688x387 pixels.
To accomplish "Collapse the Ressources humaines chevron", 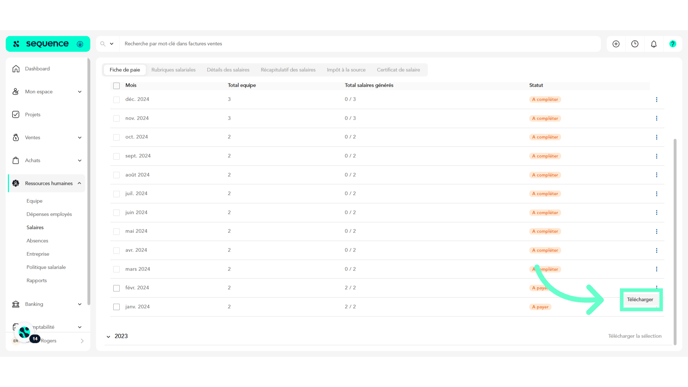I will coord(79,183).
